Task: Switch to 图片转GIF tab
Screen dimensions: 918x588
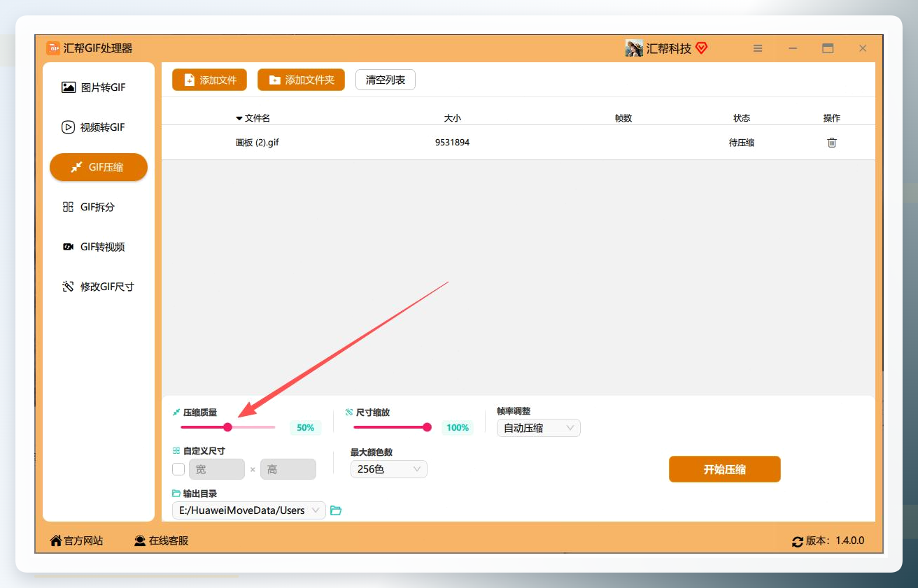Action: pos(99,87)
